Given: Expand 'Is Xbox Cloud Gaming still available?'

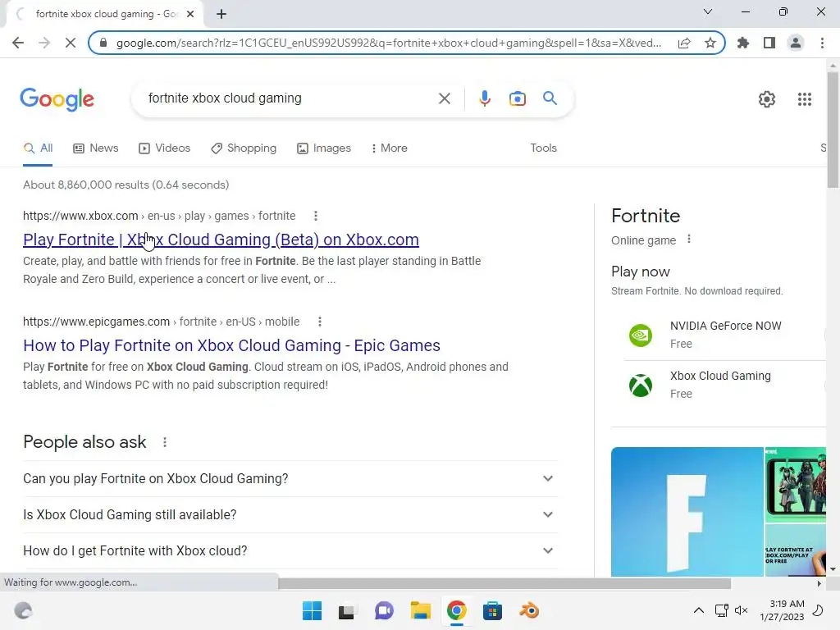Looking at the screenshot, I should pos(290,515).
